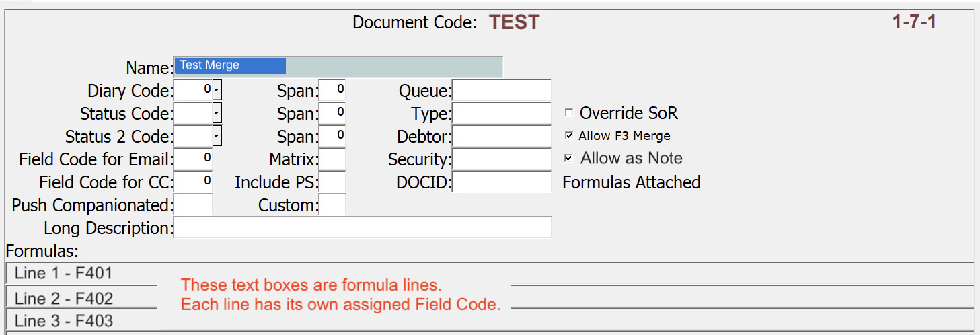Click the DOCID text field
The width and height of the screenshot is (980, 335).
501,182
